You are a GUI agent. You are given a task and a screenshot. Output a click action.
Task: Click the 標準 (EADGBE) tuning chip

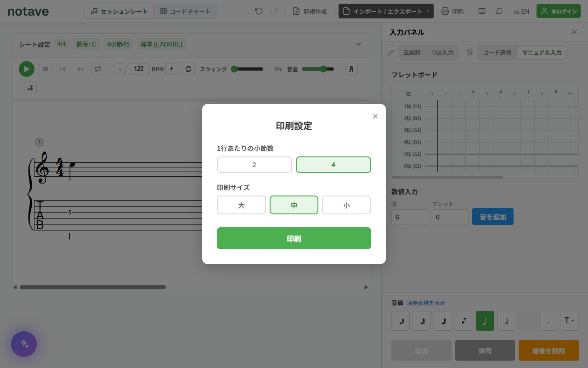pyautogui.click(x=162, y=44)
